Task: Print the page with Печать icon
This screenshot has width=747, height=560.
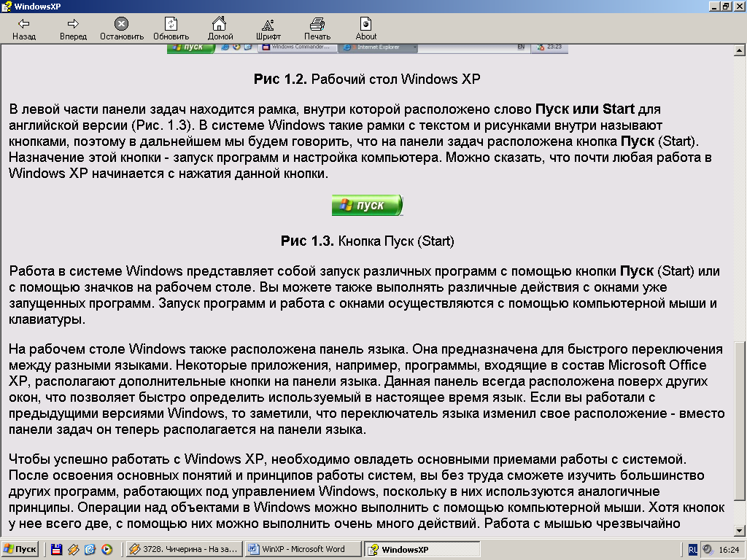Action: pos(317,24)
